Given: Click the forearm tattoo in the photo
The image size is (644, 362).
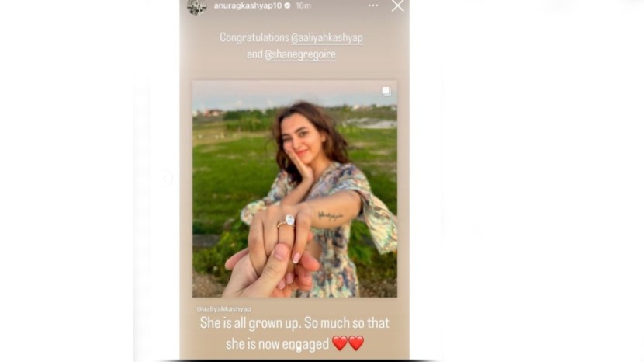Looking at the screenshot, I should point(331,215).
